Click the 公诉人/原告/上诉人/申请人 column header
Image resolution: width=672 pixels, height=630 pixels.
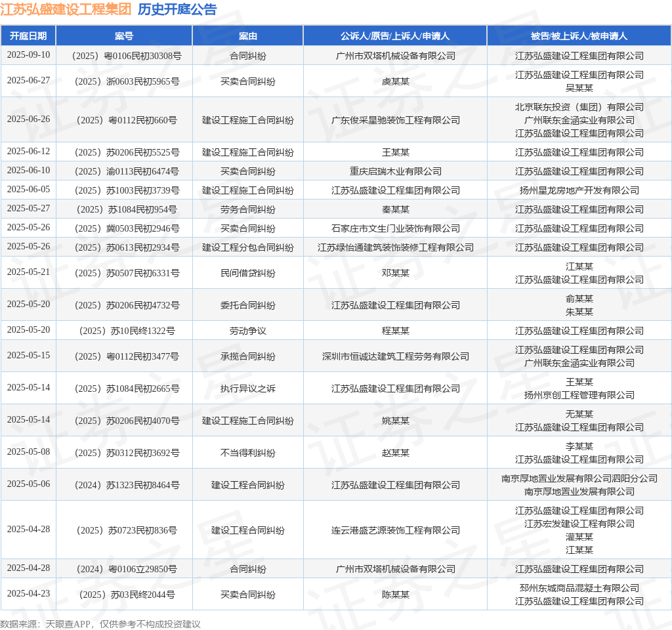tap(395, 36)
